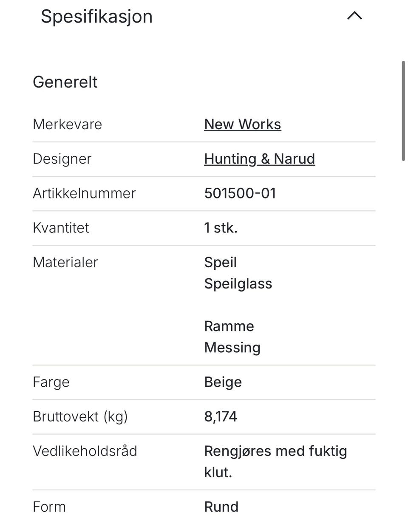Image resolution: width=408 pixels, height=532 pixels.
Task: Click the Vedlikeholdsråd label
Action: pos(85,451)
